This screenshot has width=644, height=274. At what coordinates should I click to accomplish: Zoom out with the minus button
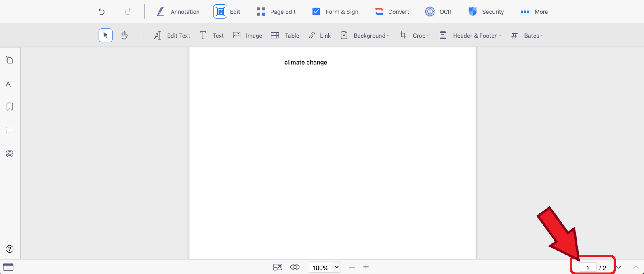tap(352, 267)
